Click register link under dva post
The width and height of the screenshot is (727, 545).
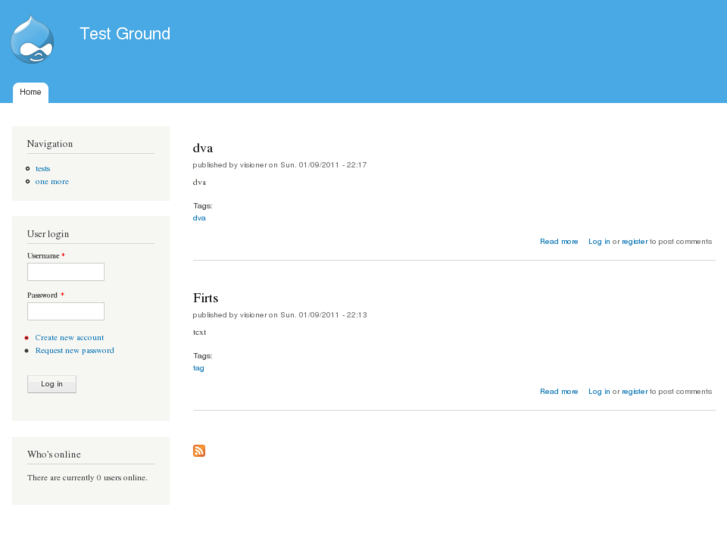635,241
